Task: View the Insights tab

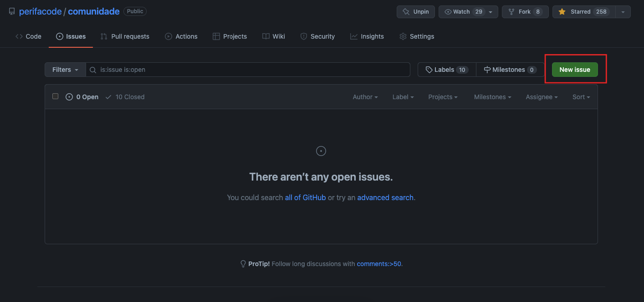Action: click(x=367, y=36)
